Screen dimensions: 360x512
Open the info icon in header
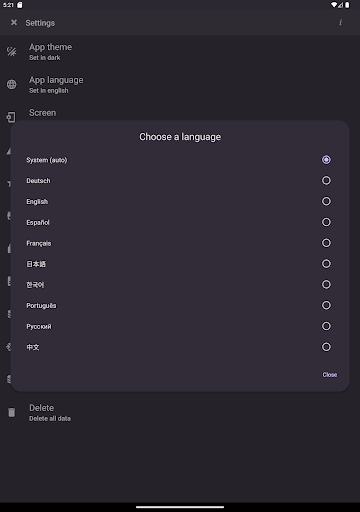click(x=340, y=23)
